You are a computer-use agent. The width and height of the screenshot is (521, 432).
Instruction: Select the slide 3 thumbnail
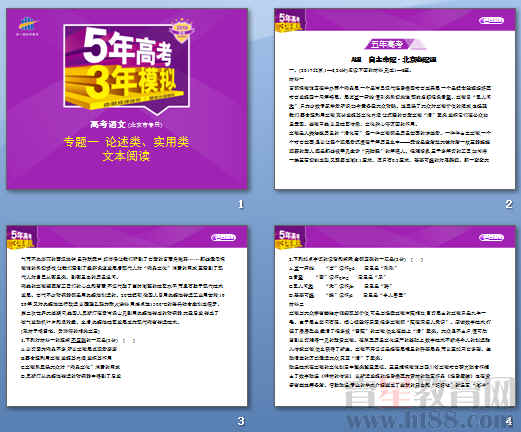pyautogui.click(x=127, y=316)
